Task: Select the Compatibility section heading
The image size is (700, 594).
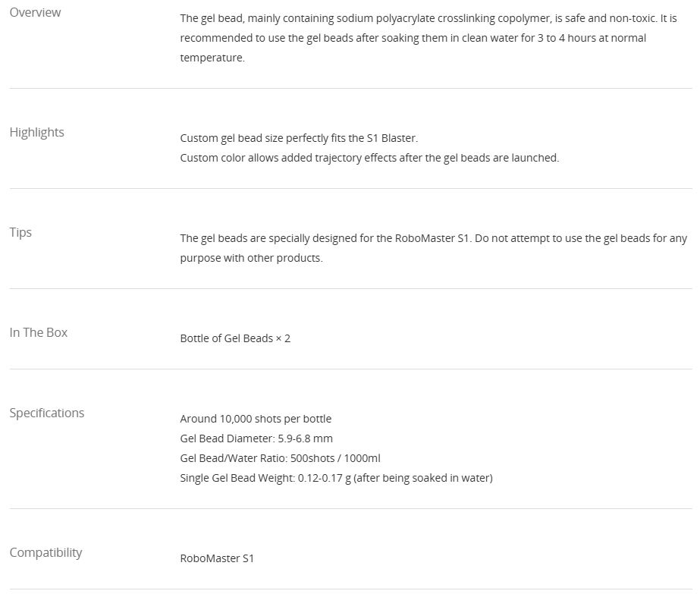Action: coord(46,552)
